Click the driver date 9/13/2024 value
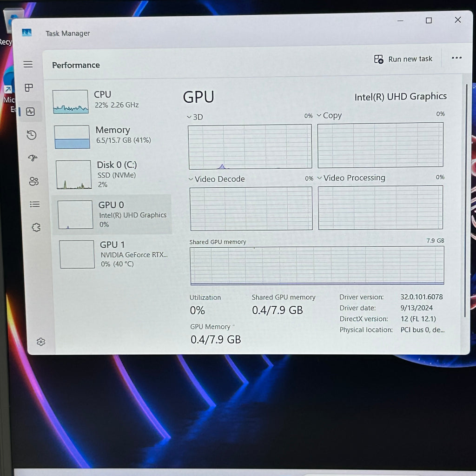The height and width of the screenshot is (476, 476). 416,308
